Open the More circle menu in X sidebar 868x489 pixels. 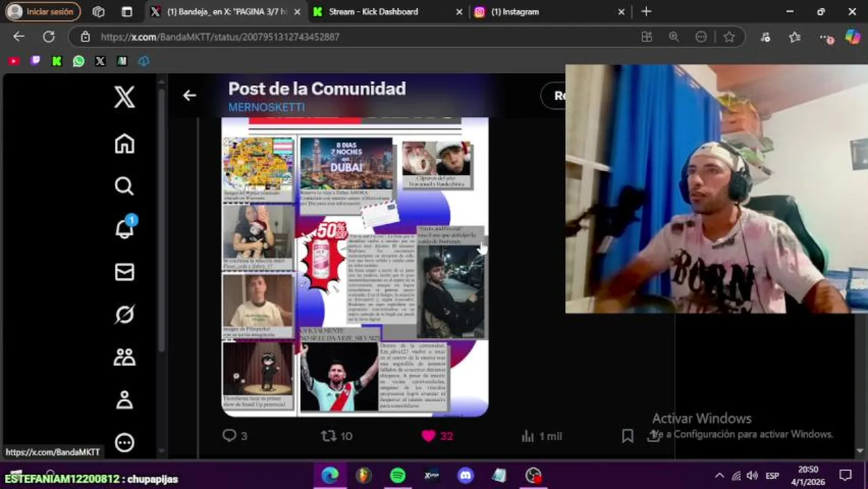coord(124,443)
